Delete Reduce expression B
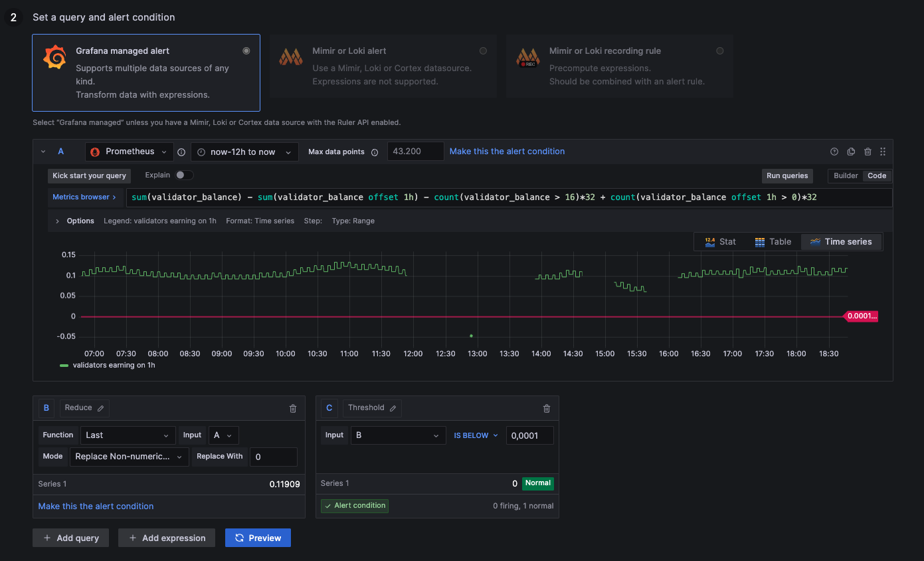 293,409
